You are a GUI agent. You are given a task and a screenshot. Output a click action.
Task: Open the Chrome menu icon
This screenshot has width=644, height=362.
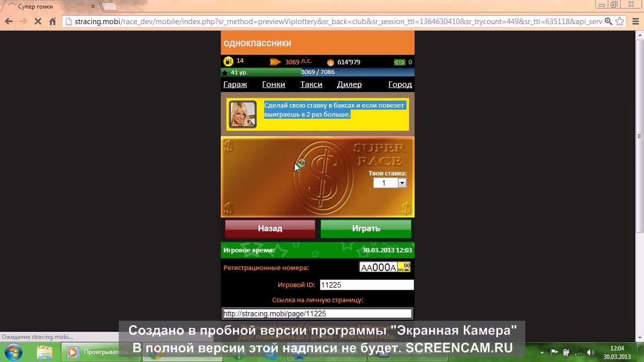pyautogui.click(x=634, y=22)
